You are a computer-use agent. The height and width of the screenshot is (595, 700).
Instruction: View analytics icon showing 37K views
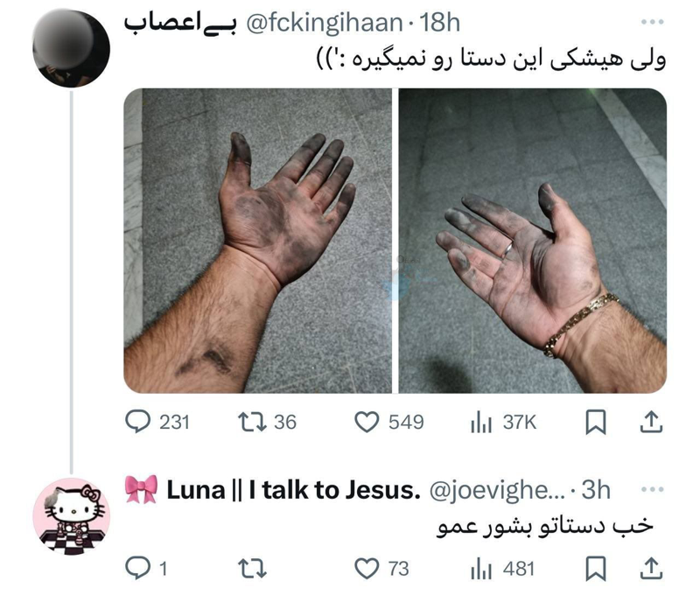[480, 423]
